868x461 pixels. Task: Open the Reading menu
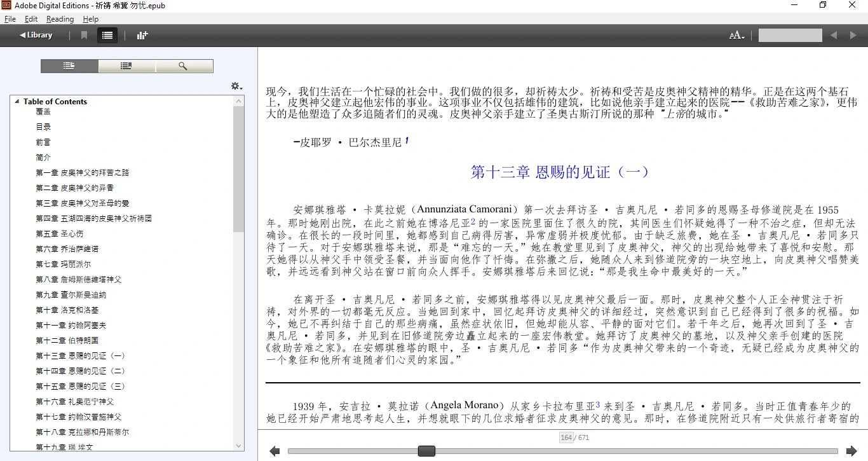(x=60, y=19)
